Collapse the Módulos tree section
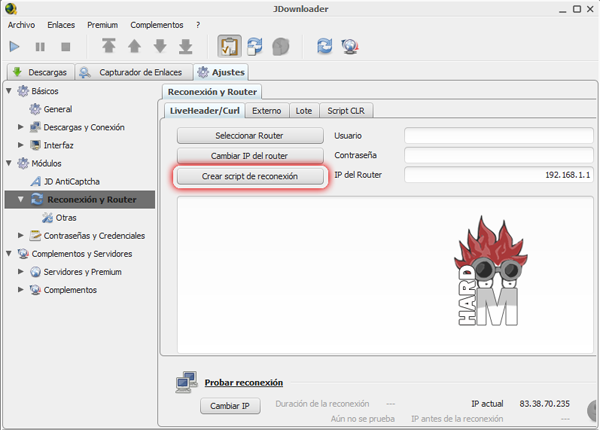Screen dimensions: 600x430 point(9,163)
